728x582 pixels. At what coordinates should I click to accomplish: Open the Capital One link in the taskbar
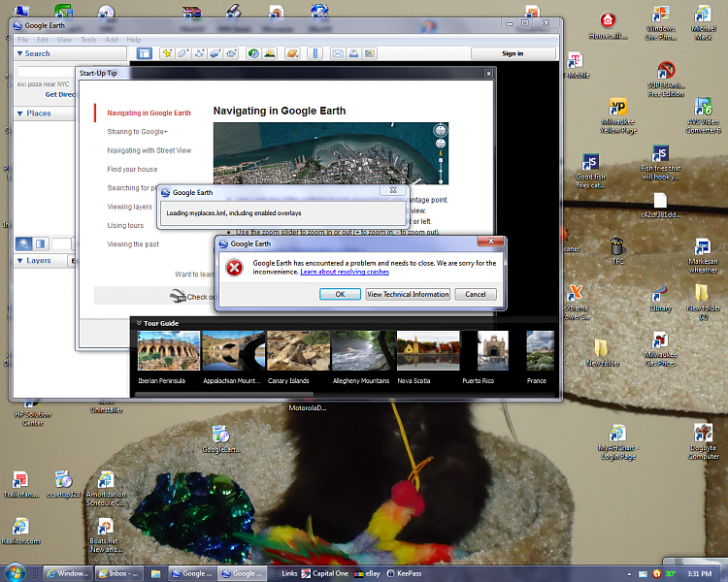325,573
